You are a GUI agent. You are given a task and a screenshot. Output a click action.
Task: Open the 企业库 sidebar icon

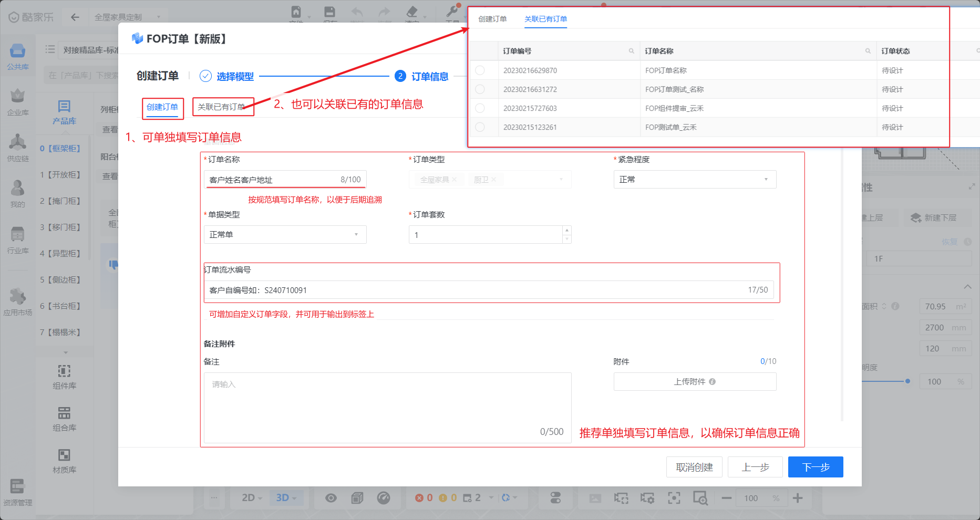[x=17, y=101]
